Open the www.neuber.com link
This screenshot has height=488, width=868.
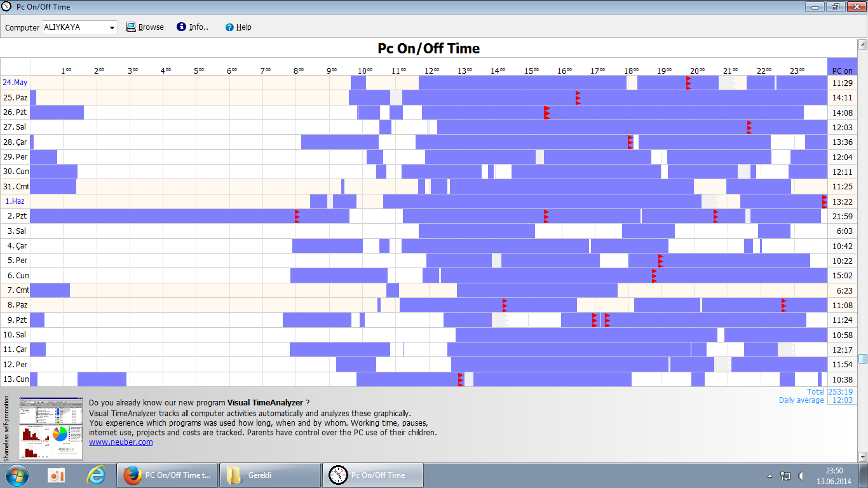click(121, 442)
